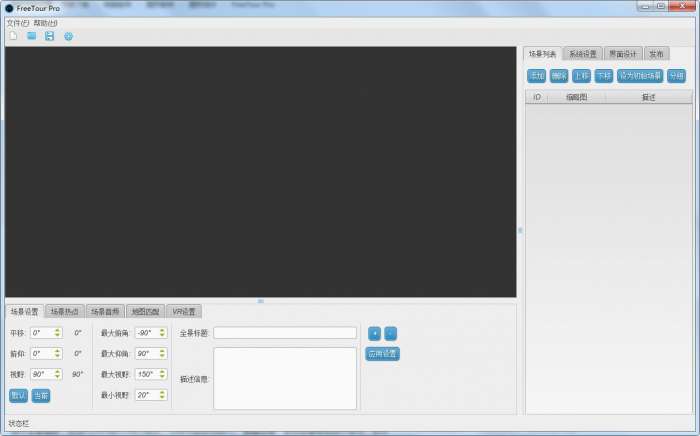Select the VR设置 bottom tab

184,311
